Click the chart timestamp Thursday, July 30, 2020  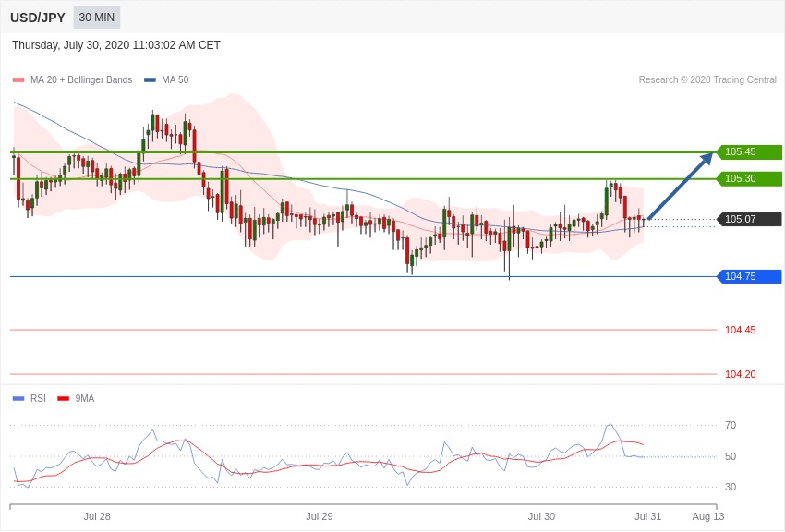pyautogui.click(x=116, y=45)
